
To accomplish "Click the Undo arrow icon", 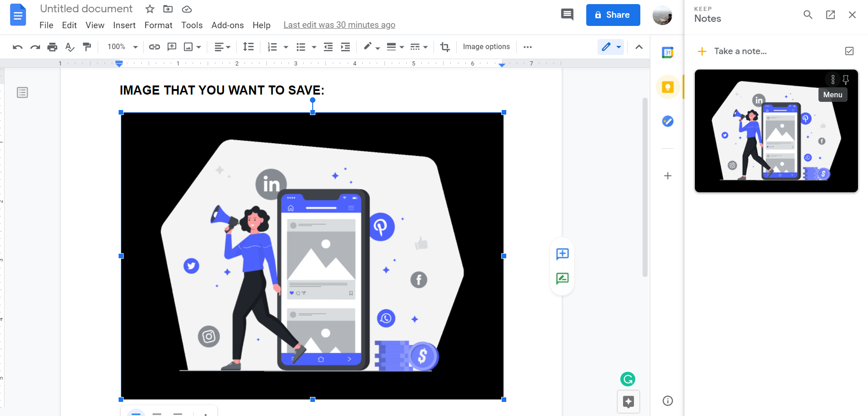I will (18, 47).
